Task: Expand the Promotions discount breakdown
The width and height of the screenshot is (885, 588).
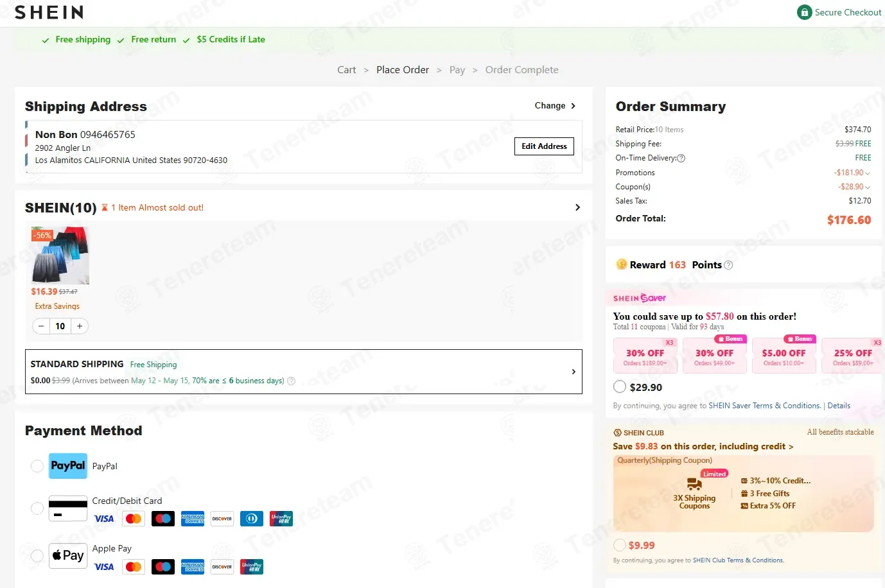Action: click(868, 173)
